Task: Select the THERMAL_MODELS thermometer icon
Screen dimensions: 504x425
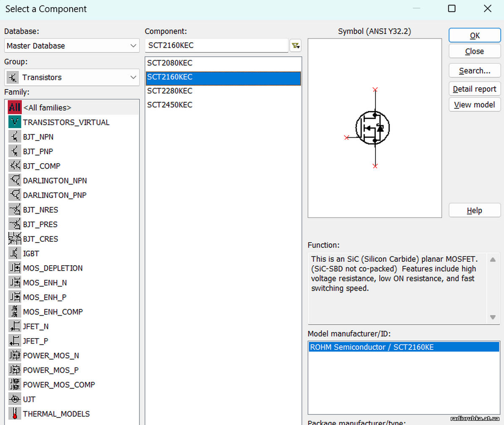Action: (x=15, y=414)
